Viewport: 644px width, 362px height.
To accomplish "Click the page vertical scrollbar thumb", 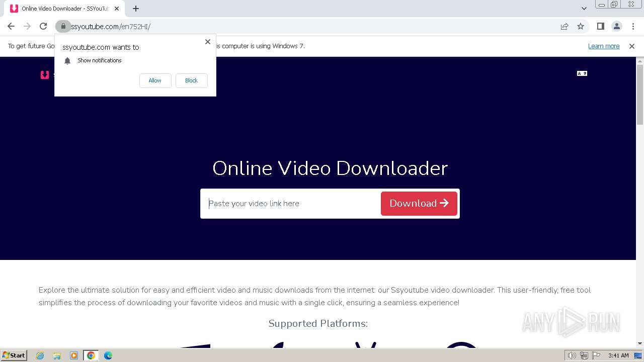I will 640,95.
